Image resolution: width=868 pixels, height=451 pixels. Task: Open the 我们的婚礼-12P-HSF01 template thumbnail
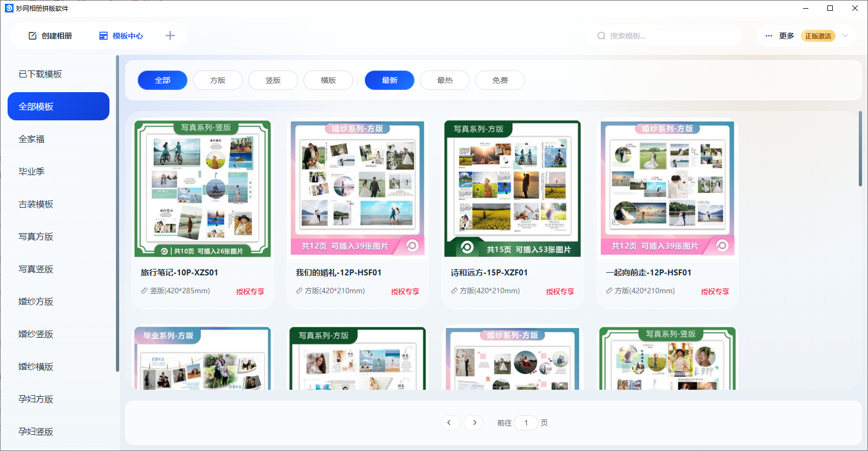pyautogui.click(x=358, y=189)
